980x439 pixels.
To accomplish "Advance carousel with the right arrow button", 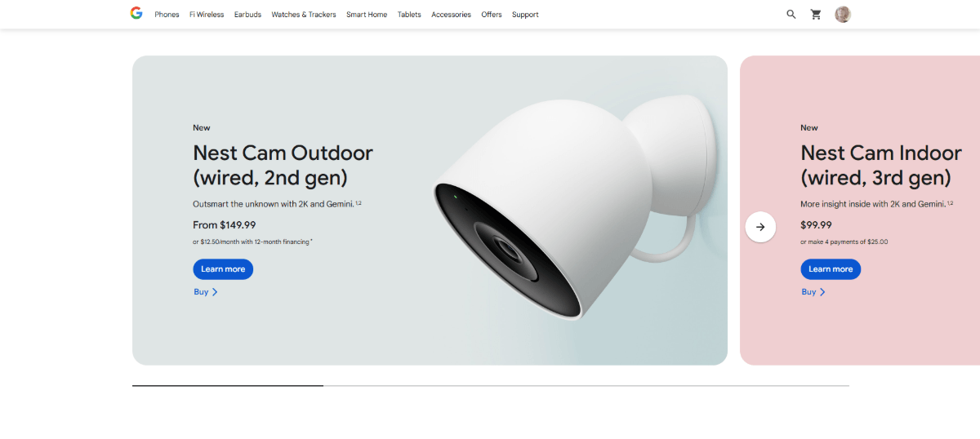I will 760,227.
